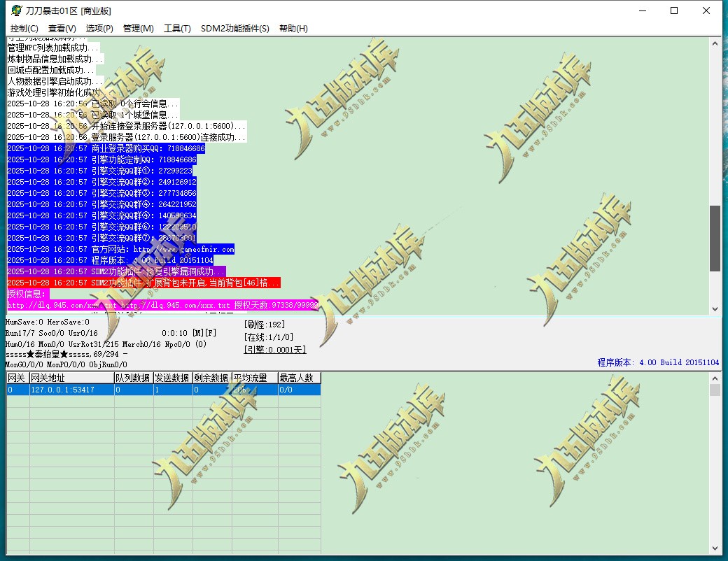Click the log panel scrollbar thumb
The width and height of the screenshot is (728, 561).
pyautogui.click(x=715, y=238)
